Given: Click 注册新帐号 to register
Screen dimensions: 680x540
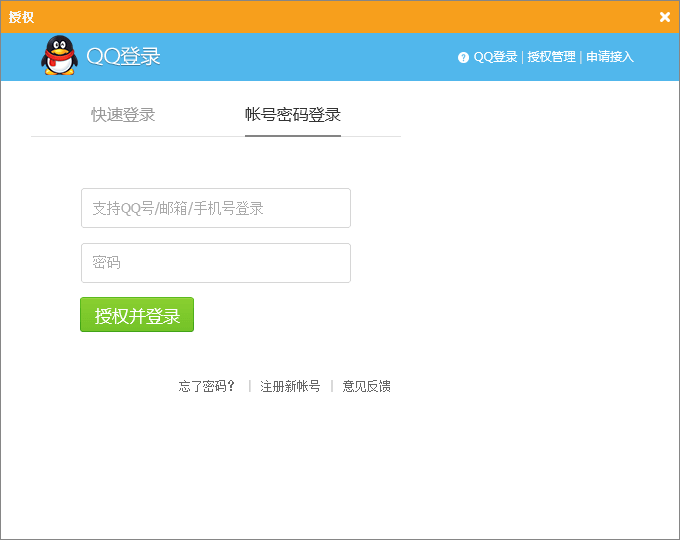Looking at the screenshot, I should coord(290,386).
